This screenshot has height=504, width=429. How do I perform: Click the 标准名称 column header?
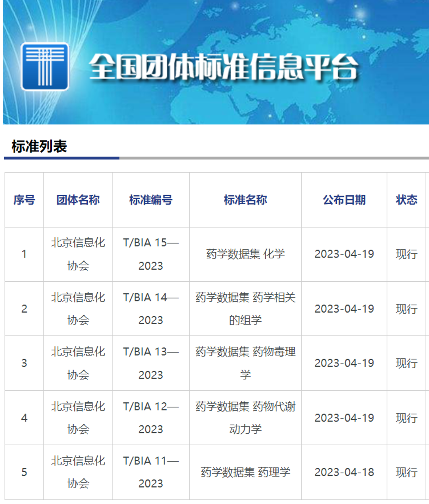coord(245,200)
